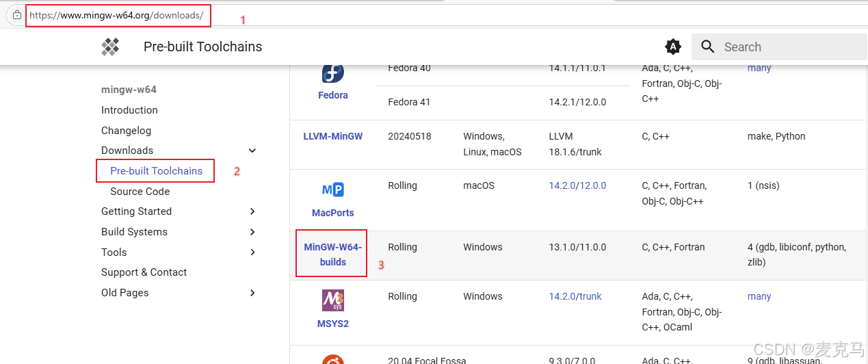Click the Fedora logo icon
The image size is (868, 364).
tap(333, 73)
